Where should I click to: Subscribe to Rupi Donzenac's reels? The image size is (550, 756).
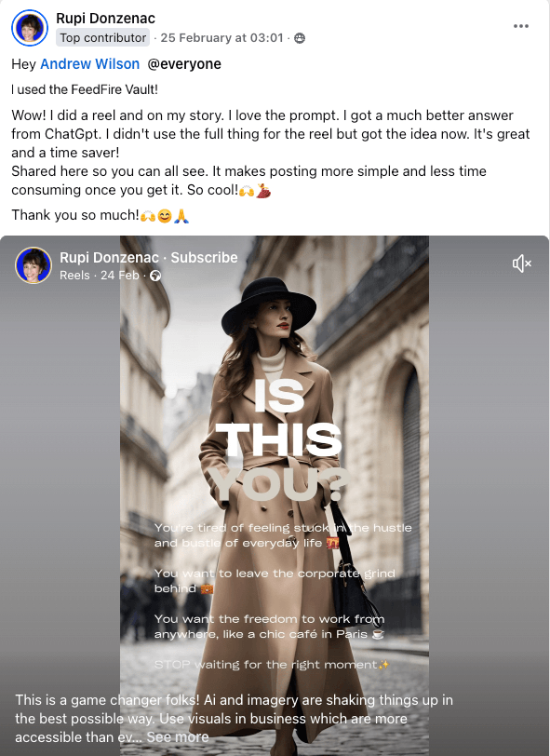tap(204, 258)
